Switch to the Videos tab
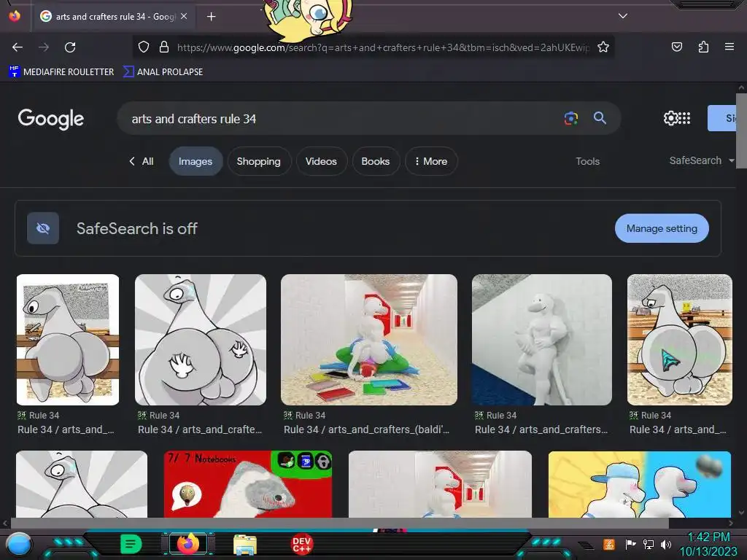The height and width of the screenshot is (560, 747). pos(321,161)
